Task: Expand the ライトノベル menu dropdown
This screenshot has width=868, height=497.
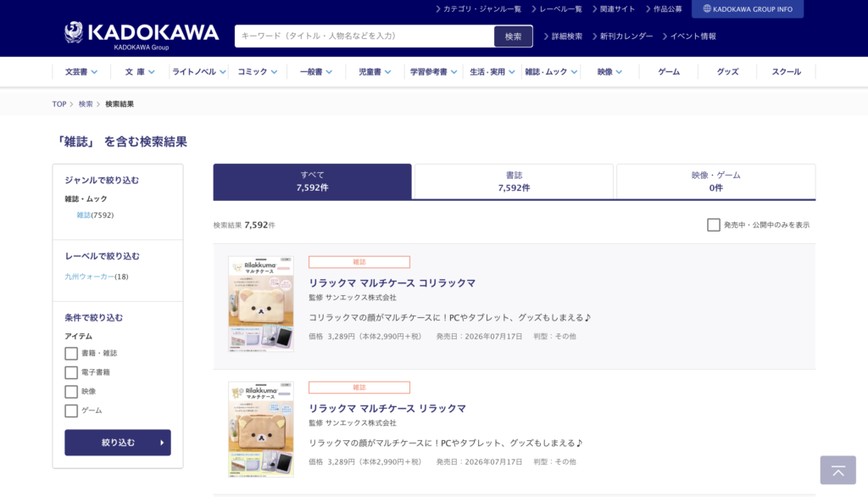Action: coord(199,72)
